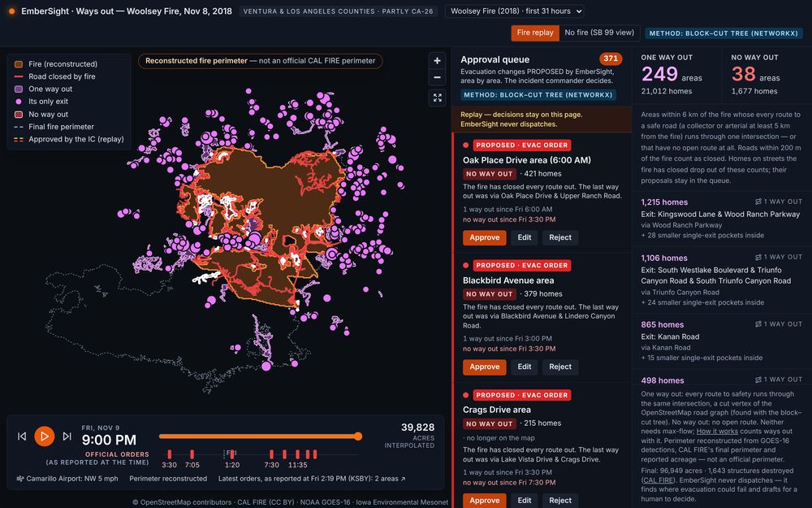Reject the Blackbird Avenue proposal
The image size is (812, 508).
(559, 367)
